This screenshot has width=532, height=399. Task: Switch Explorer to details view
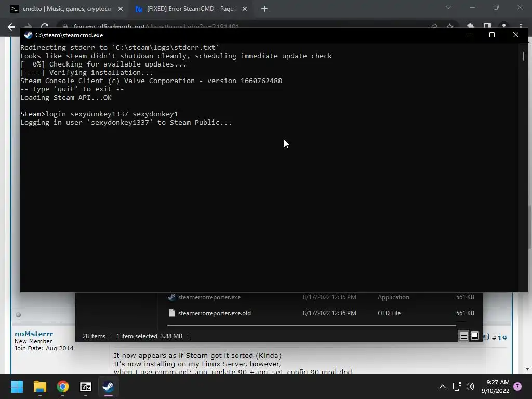[463, 336]
